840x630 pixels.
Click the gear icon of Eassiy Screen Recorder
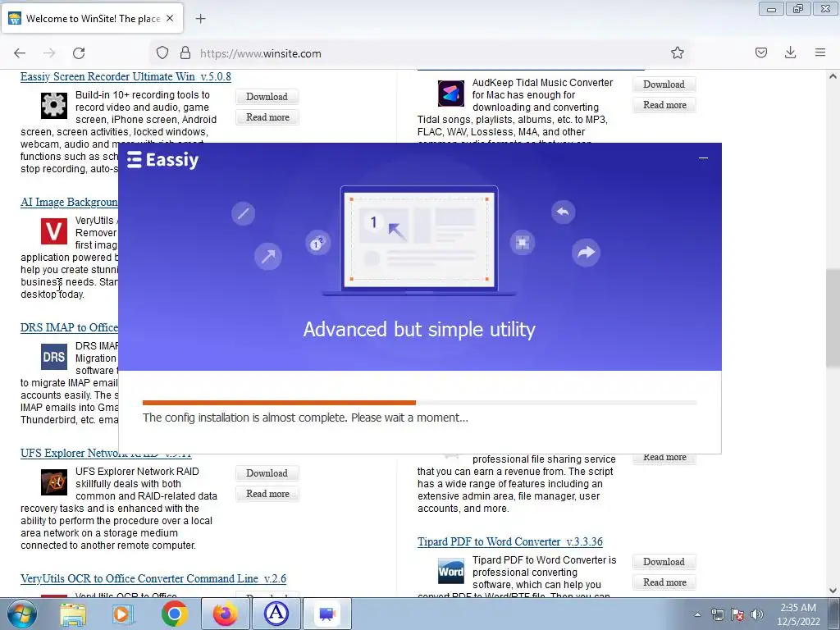[54, 106]
